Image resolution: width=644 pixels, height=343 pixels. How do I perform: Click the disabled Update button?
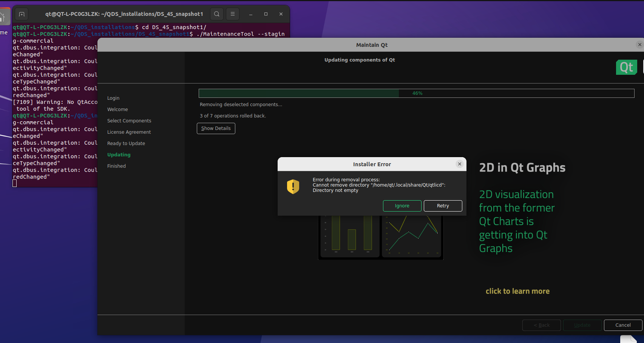point(582,325)
